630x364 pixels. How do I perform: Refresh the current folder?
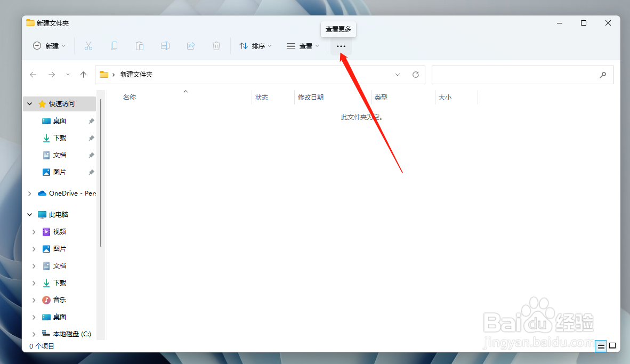416,75
